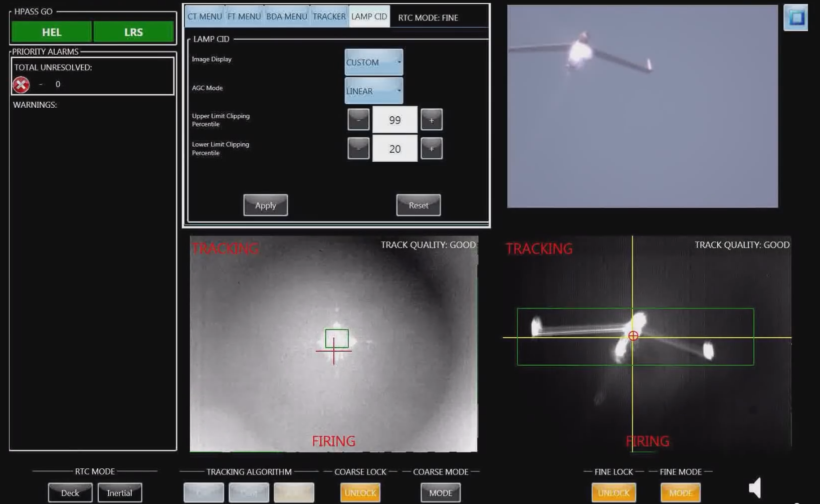The width and height of the screenshot is (820, 504).
Task: Increase Upper Limit Clipping Percentile with plus
Action: [x=431, y=120]
